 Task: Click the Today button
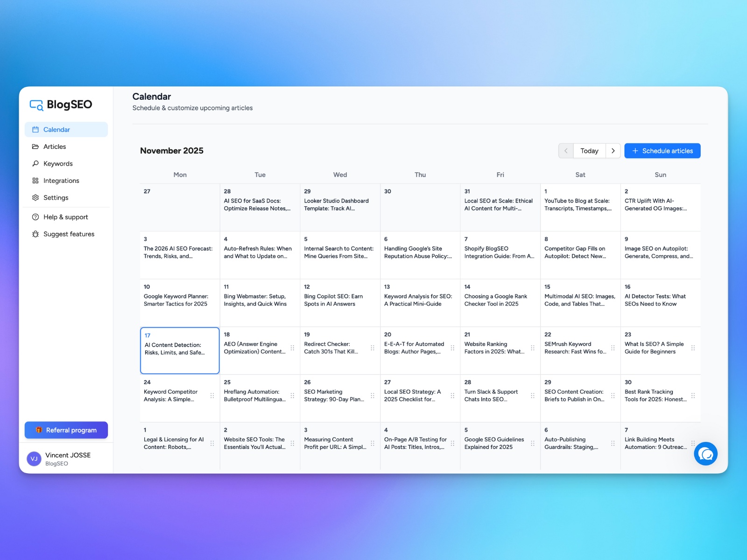click(589, 150)
